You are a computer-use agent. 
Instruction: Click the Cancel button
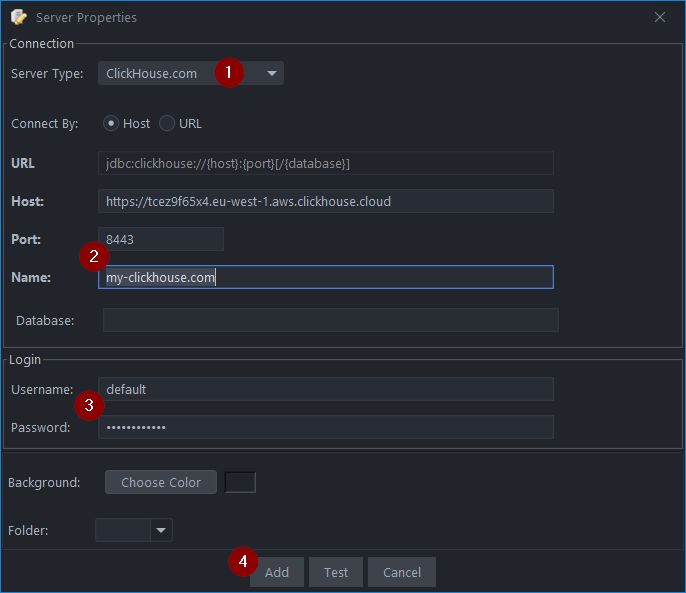click(x=402, y=572)
